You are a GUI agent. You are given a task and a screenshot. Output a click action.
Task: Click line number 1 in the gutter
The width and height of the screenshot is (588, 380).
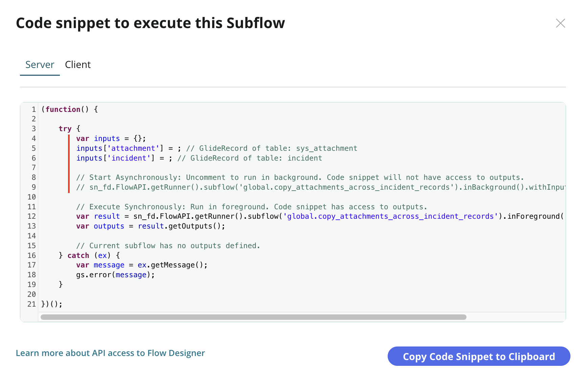(x=33, y=109)
